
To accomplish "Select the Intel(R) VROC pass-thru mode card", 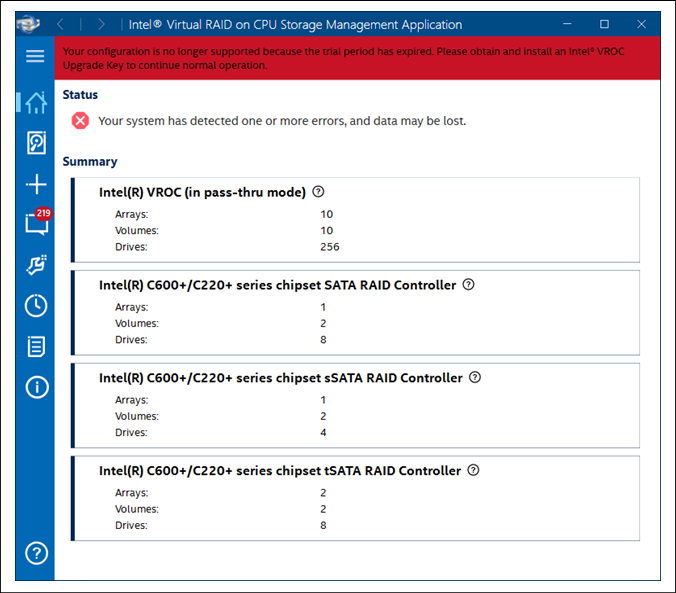I will coord(355,220).
